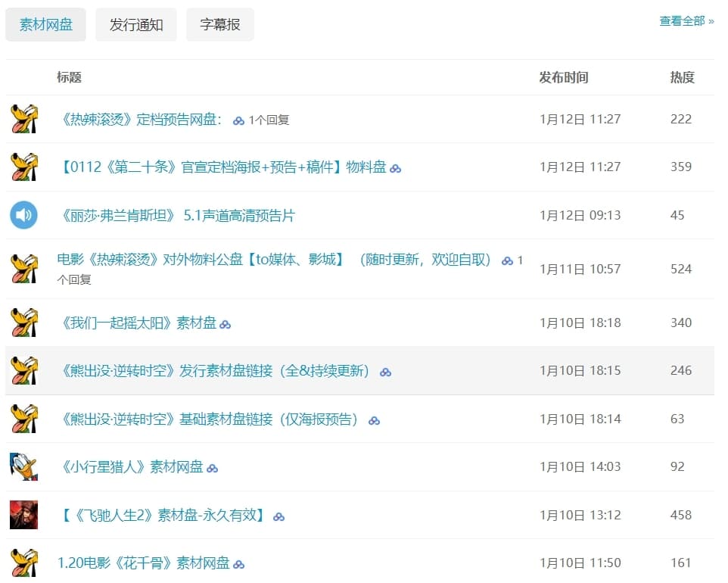Viewport: 728px width, 583px height.
Task: Click the 热度 column header
Action: [x=682, y=77]
